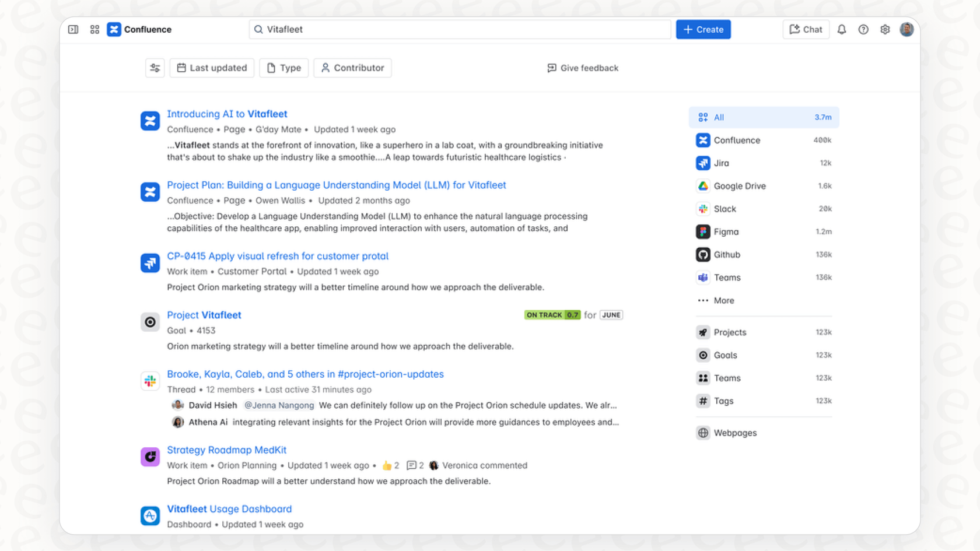Expand the Type filter
The height and width of the screenshot is (551, 980).
pos(283,68)
